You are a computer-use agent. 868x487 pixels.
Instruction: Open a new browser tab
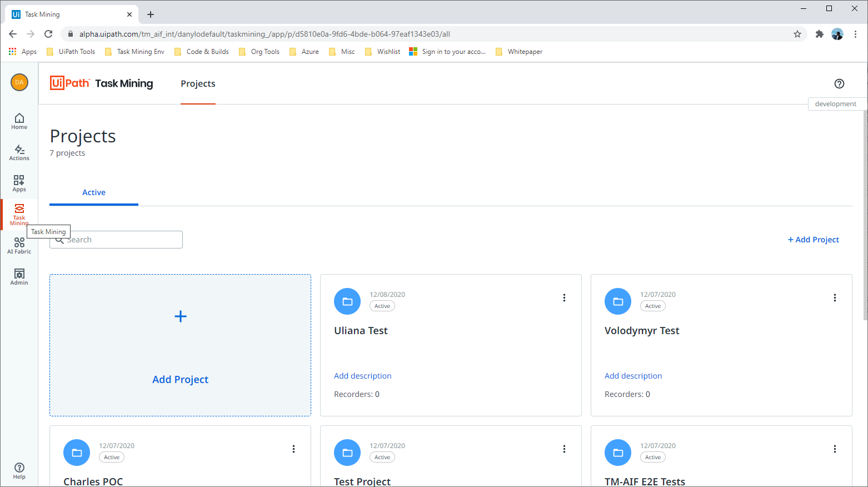coord(151,14)
